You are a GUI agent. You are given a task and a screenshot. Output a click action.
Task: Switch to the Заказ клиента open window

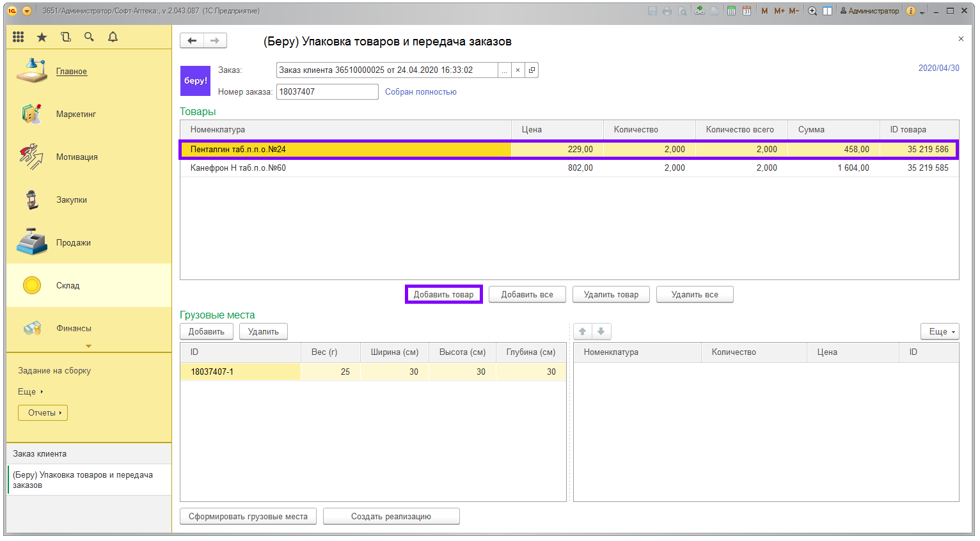[40, 454]
